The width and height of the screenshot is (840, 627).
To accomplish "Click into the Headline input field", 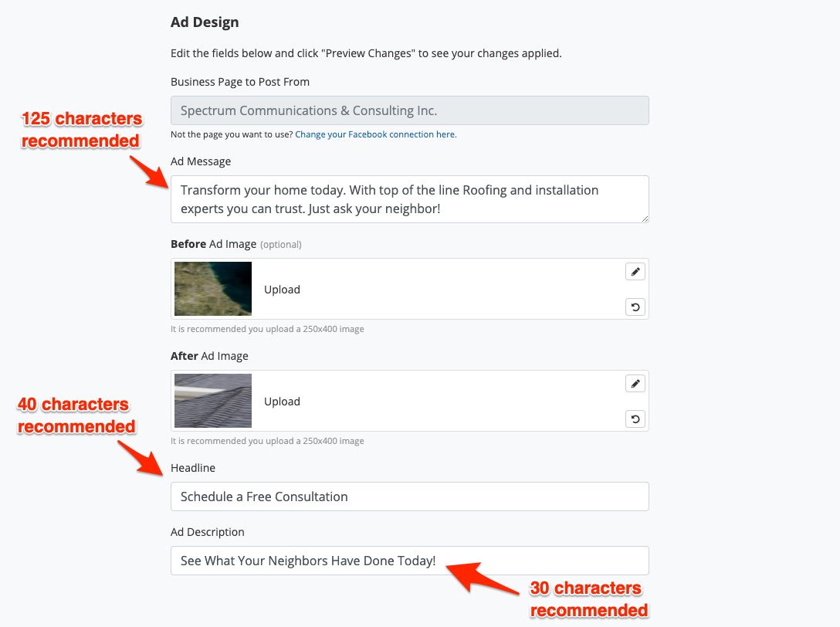I will point(409,497).
